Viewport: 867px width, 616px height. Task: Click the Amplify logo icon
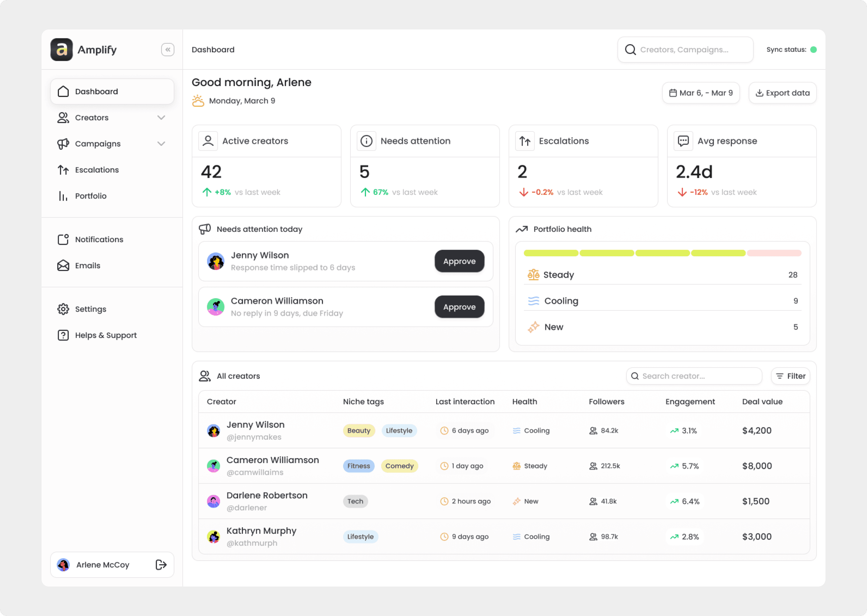click(x=61, y=50)
